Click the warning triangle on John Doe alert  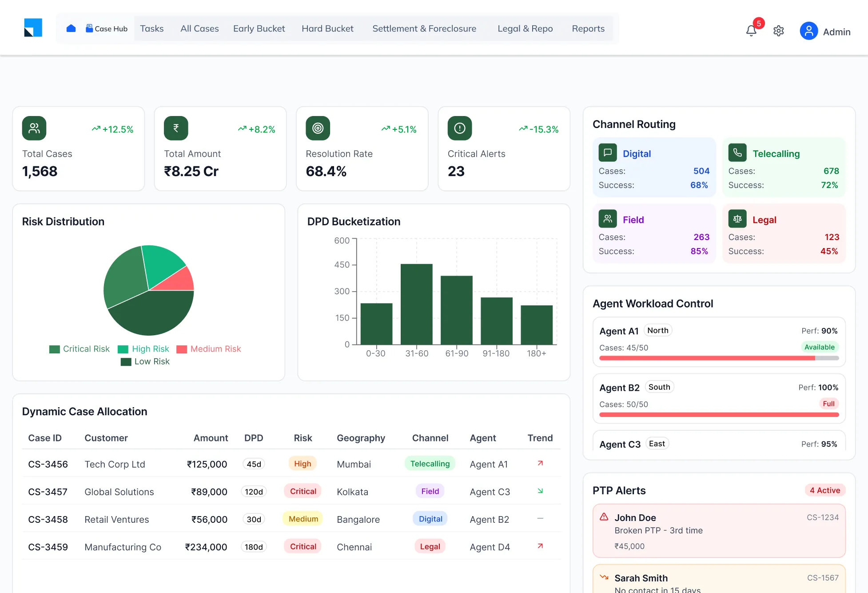coord(604,517)
